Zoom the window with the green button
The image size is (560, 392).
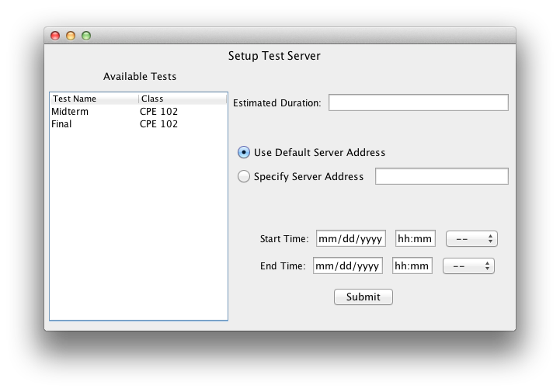(x=86, y=36)
